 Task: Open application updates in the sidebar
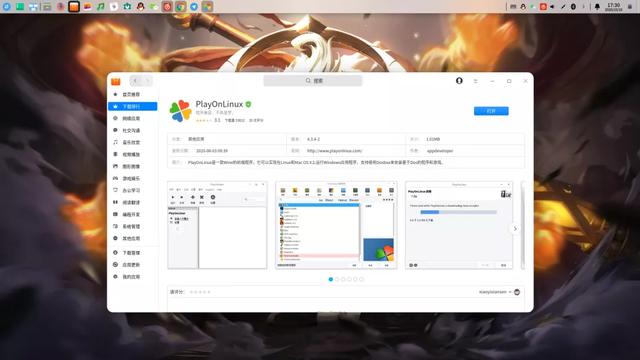point(132,264)
